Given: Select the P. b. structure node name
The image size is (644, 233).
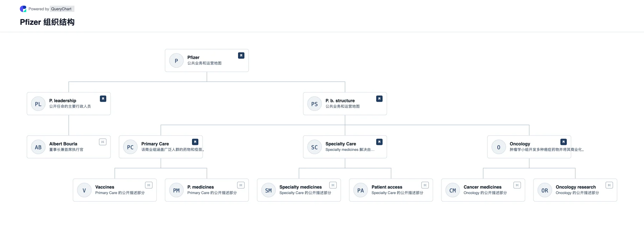Looking at the screenshot, I should (340, 101).
